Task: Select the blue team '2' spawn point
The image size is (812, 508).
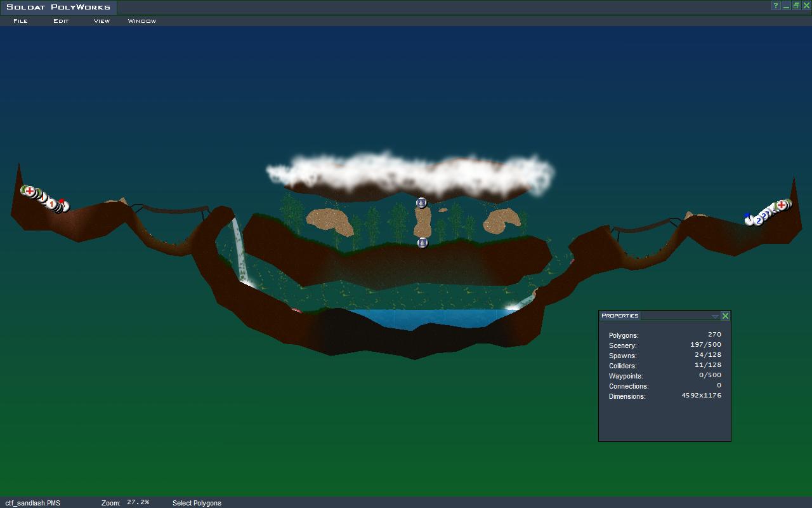Action: (x=759, y=220)
